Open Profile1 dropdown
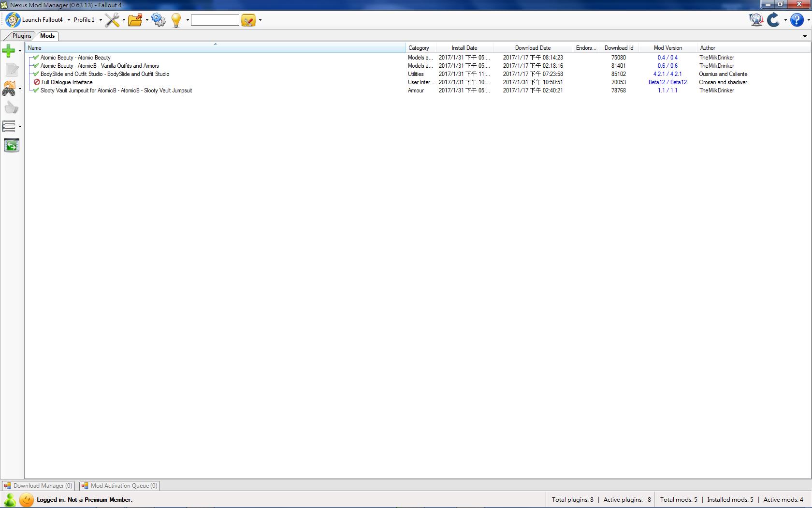This screenshot has height=508, width=812. click(87, 20)
